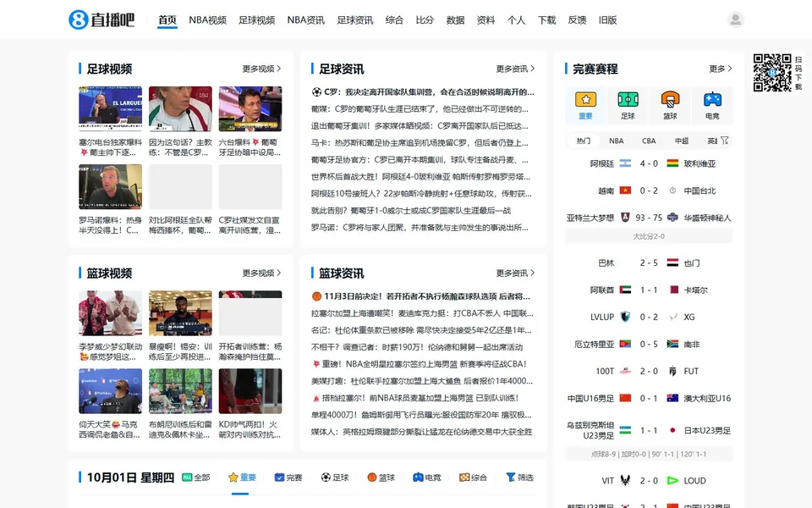Expand 更多 in 完赛赛程 panel
The image size is (812, 508).
(721, 69)
